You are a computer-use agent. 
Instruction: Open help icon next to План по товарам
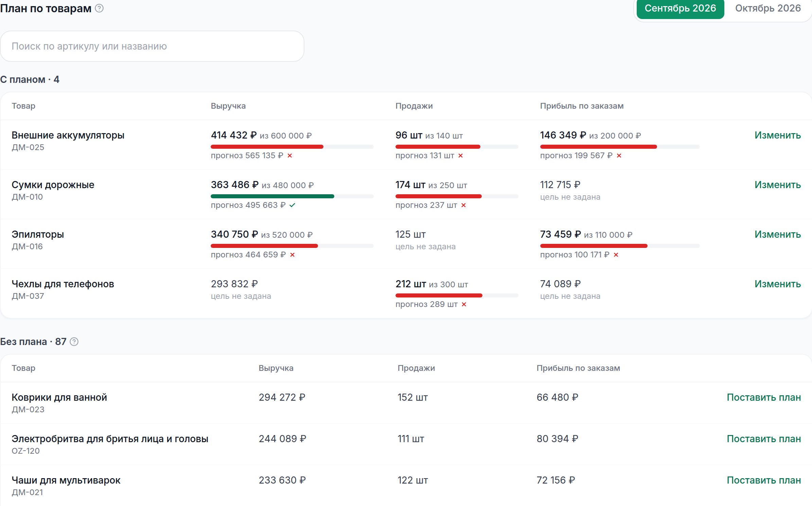(99, 8)
